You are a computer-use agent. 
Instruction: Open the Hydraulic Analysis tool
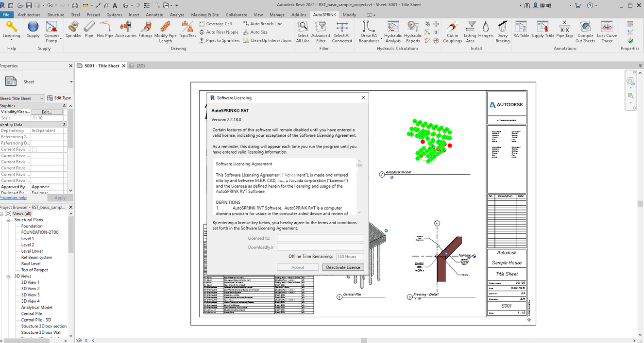click(x=393, y=32)
